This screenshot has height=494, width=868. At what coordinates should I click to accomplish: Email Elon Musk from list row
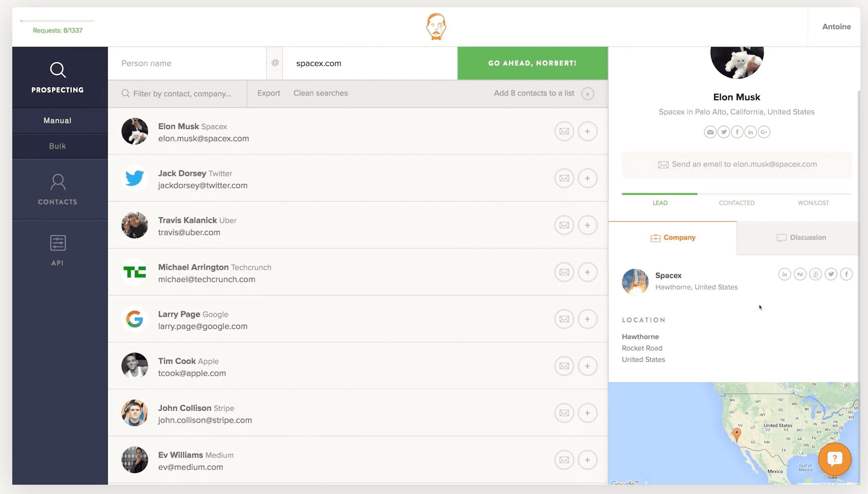tap(564, 131)
